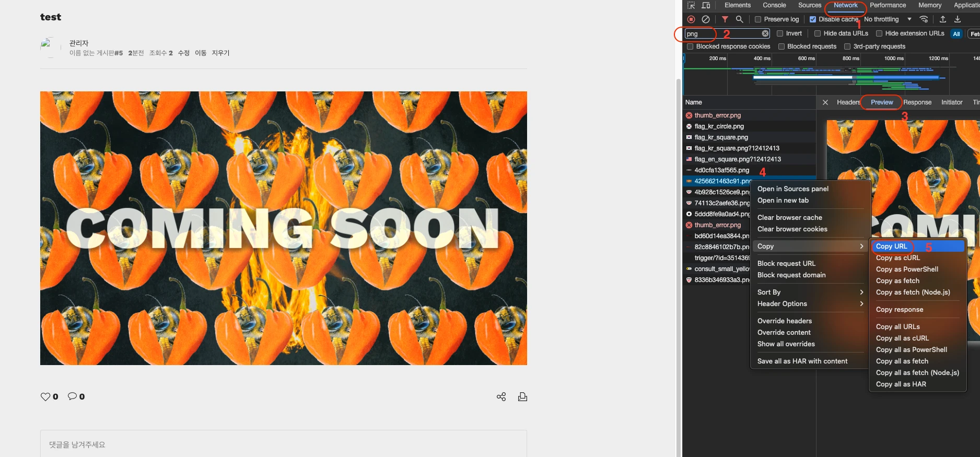Open the Preview tab in details

click(x=882, y=102)
